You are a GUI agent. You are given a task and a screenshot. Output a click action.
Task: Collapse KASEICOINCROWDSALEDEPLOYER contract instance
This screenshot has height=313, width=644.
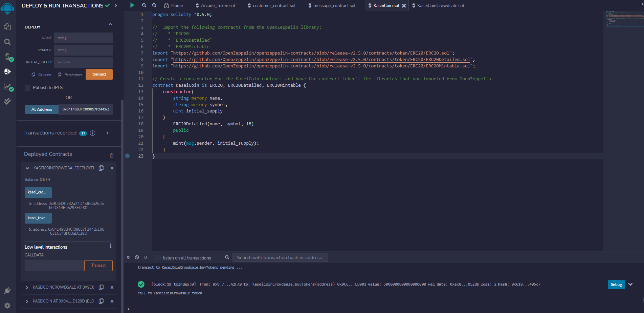[x=27, y=168]
